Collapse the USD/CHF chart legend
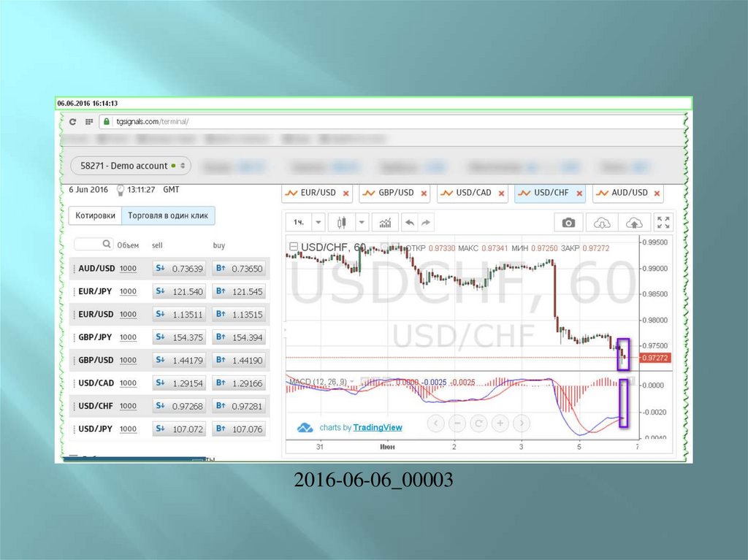Image resolution: width=748 pixels, height=560 pixels. [294, 247]
